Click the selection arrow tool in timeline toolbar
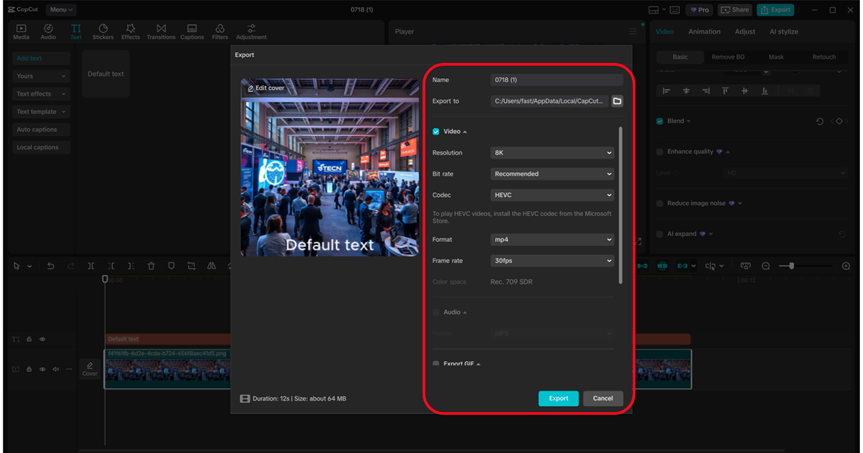The height and width of the screenshot is (453, 863). click(17, 266)
